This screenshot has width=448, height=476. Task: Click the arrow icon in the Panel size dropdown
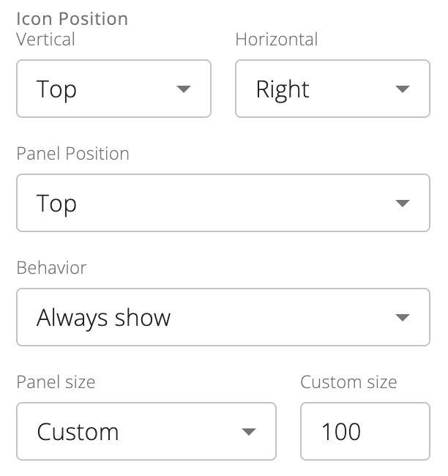pyautogui.click(x=249, y=432)
